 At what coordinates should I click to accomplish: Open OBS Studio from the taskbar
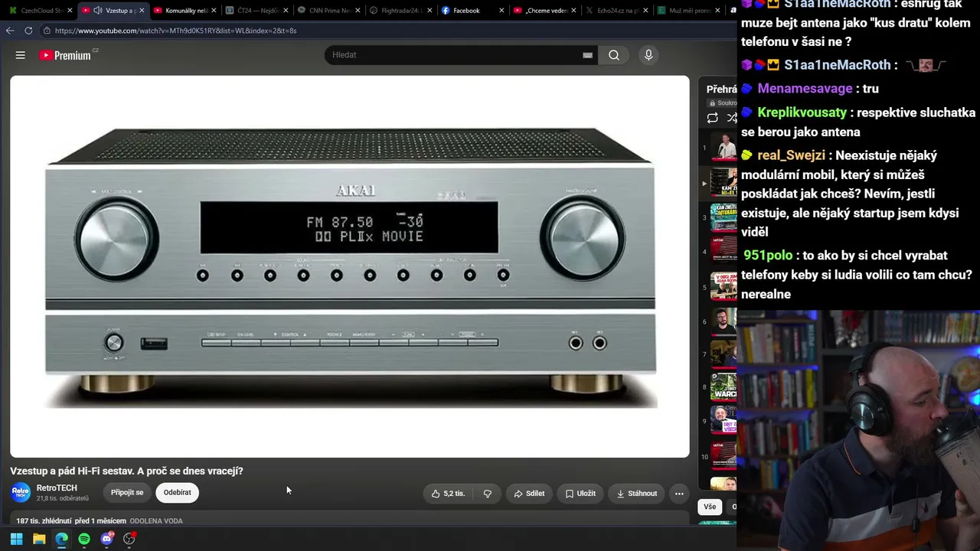coord(129,539)
